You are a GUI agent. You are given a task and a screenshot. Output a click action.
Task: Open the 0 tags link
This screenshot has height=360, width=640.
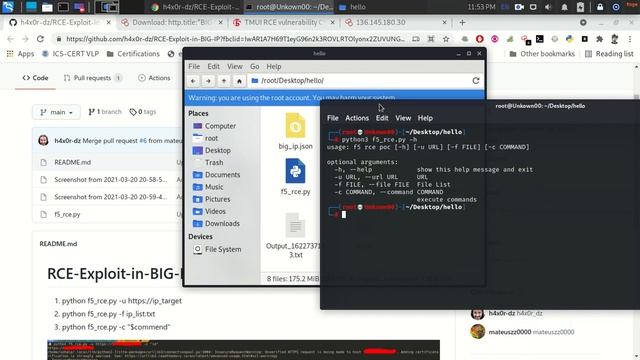143,112
